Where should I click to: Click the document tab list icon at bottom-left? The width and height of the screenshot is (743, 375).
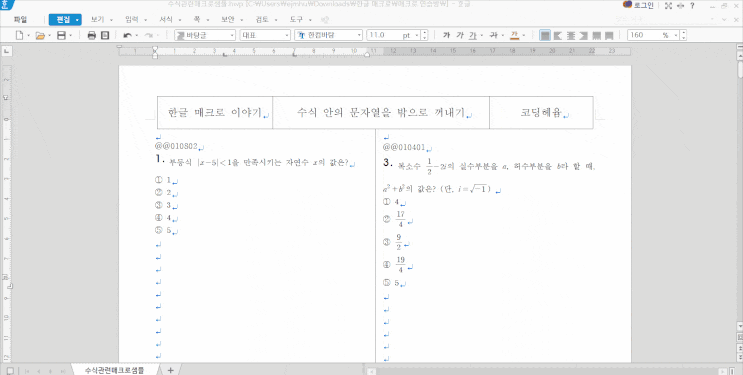point(10,370)
